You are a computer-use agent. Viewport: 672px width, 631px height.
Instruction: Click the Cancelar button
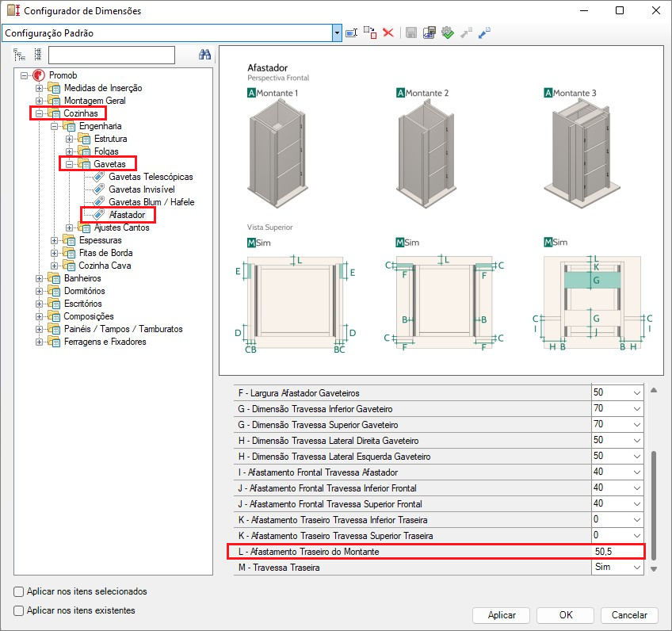coord(629,615)
